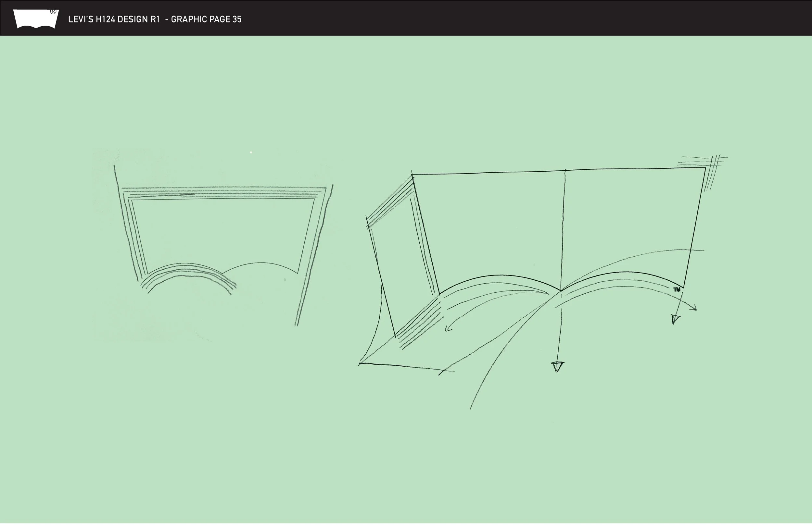The width and height of the screenshot is (812, 525).
Task: Click the single-line right arc of left sketch
Action: point(261,263)
